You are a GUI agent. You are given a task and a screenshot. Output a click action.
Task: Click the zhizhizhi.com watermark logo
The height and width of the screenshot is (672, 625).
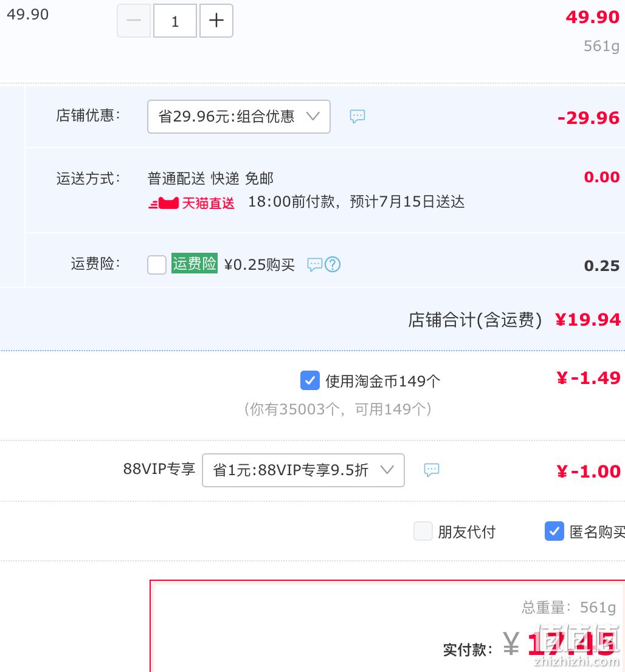[577, 645]
